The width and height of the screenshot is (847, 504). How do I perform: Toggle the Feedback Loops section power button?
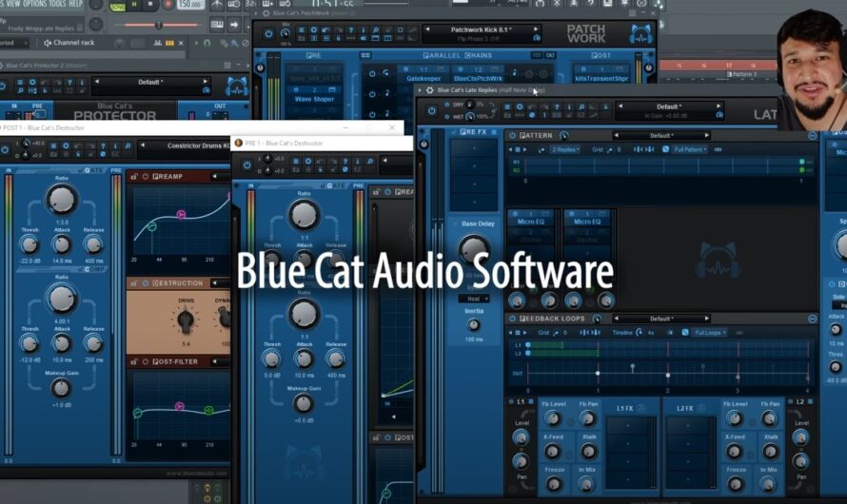(512, 319)
